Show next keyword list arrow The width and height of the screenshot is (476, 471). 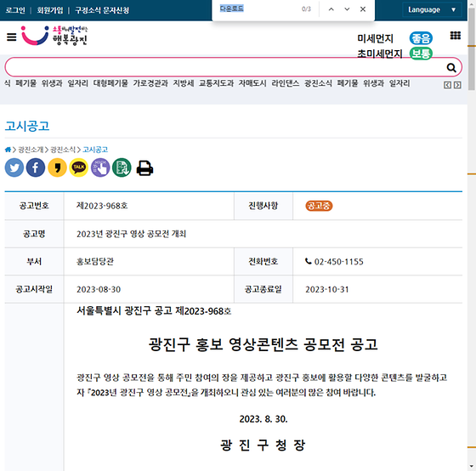(457, 85)
